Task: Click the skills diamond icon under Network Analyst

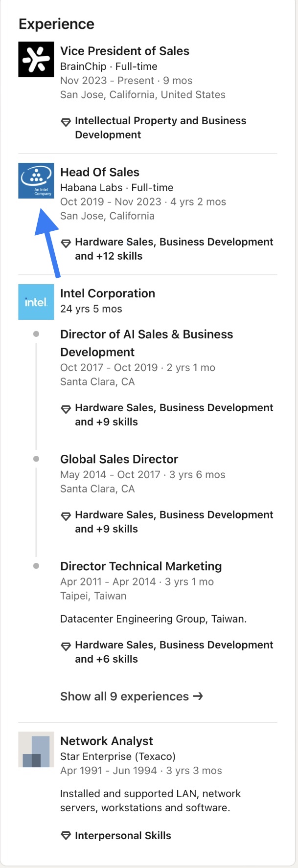Action: click(x=66, y=836)
